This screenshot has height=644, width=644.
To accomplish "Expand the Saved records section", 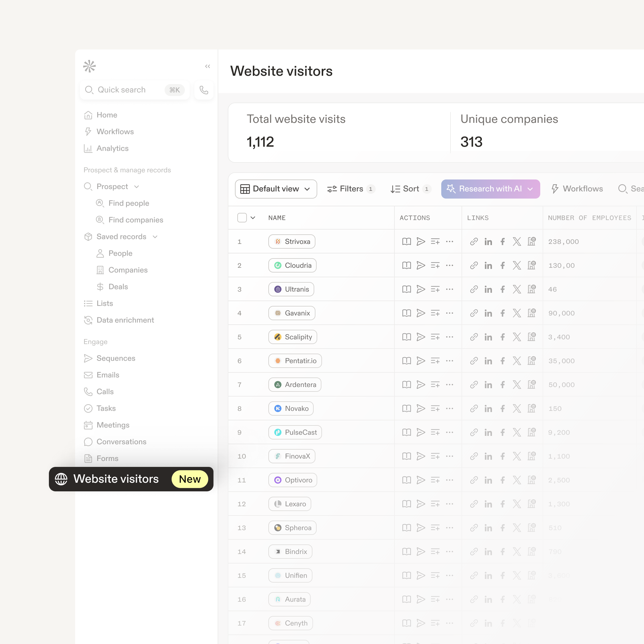I will coord(155,236).
